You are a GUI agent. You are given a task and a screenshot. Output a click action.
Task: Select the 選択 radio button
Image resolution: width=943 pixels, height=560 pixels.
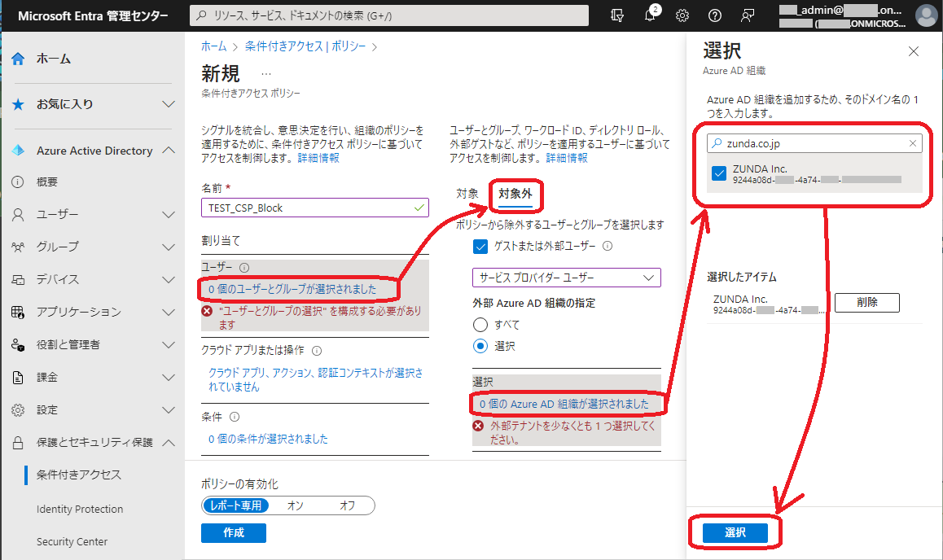[480, 347]
